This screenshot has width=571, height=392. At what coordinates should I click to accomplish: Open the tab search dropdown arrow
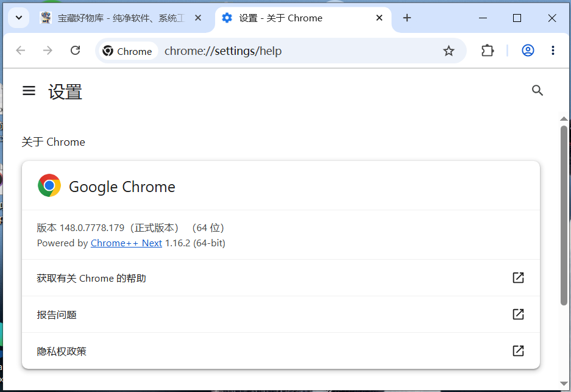click(18, 18)
